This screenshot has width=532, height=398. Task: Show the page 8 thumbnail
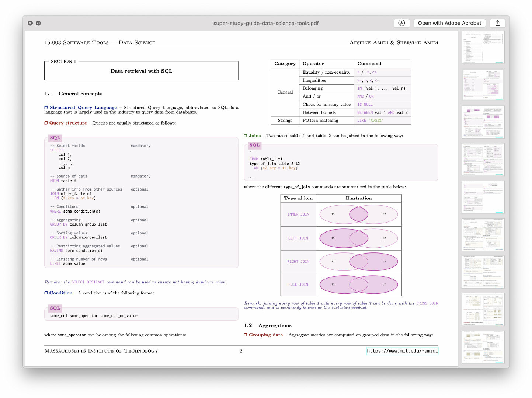483,309
